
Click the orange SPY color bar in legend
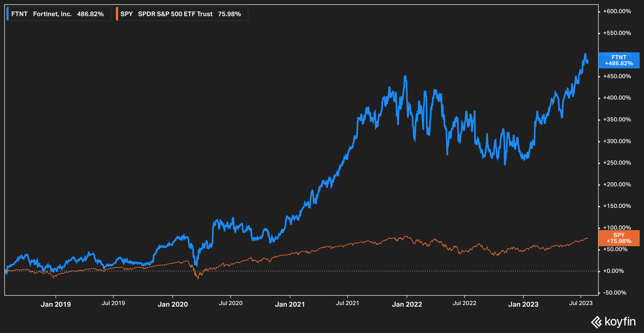tap(117, 14)
